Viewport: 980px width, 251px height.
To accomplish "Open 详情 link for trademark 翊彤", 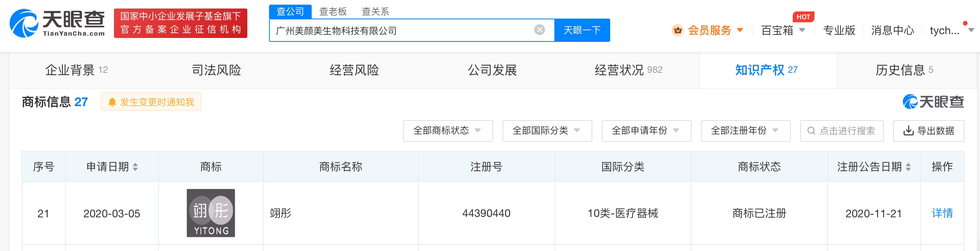I will [942, 213].
